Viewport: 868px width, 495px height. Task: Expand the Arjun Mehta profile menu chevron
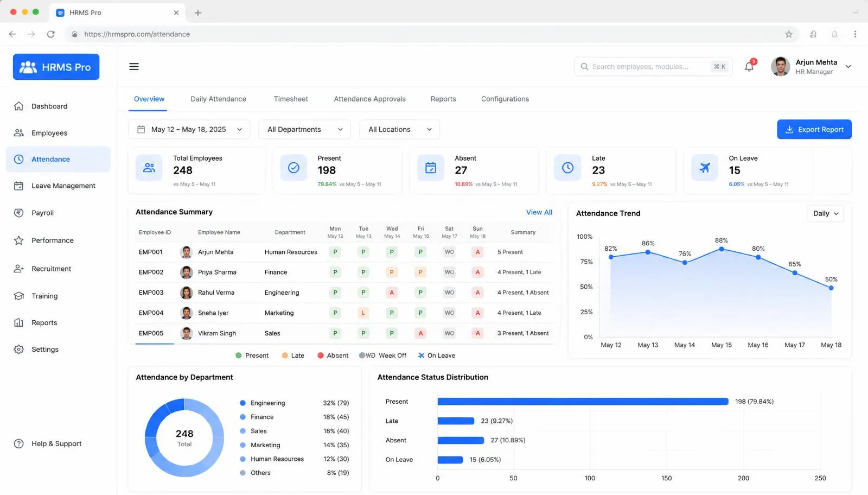click(x=848, y=67)
